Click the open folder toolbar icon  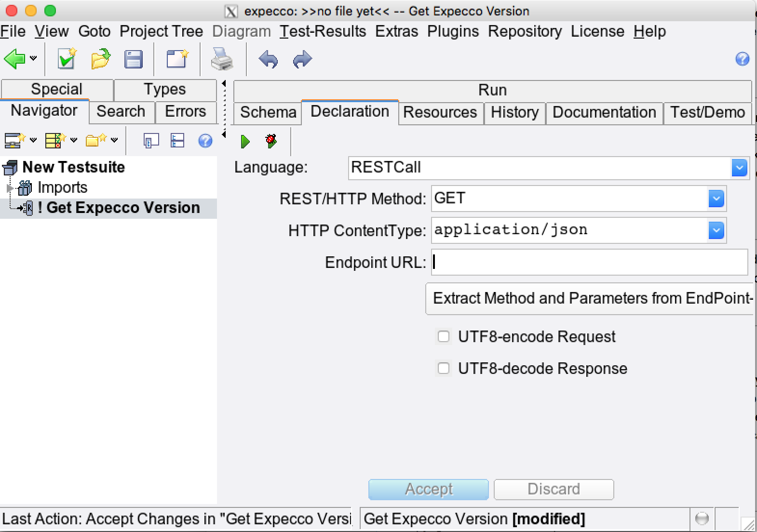(x=100, y=59)
